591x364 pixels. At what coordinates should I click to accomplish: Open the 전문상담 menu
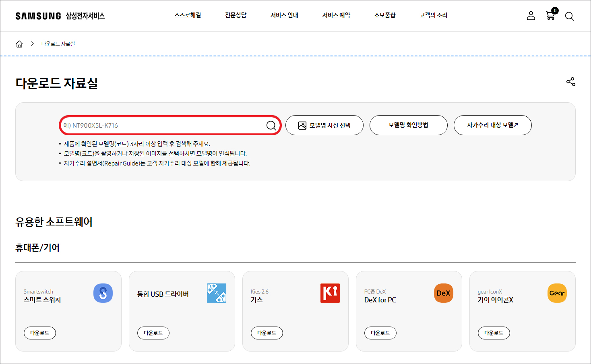(236, 15)
